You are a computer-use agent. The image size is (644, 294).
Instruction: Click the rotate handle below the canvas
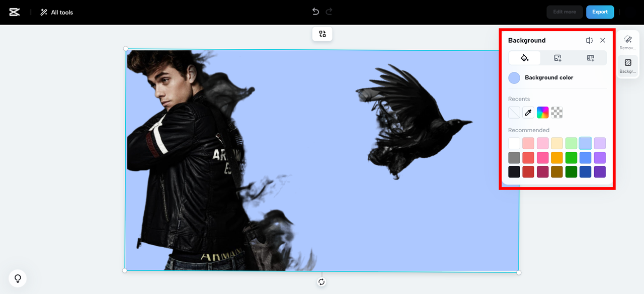click(322, 282)
